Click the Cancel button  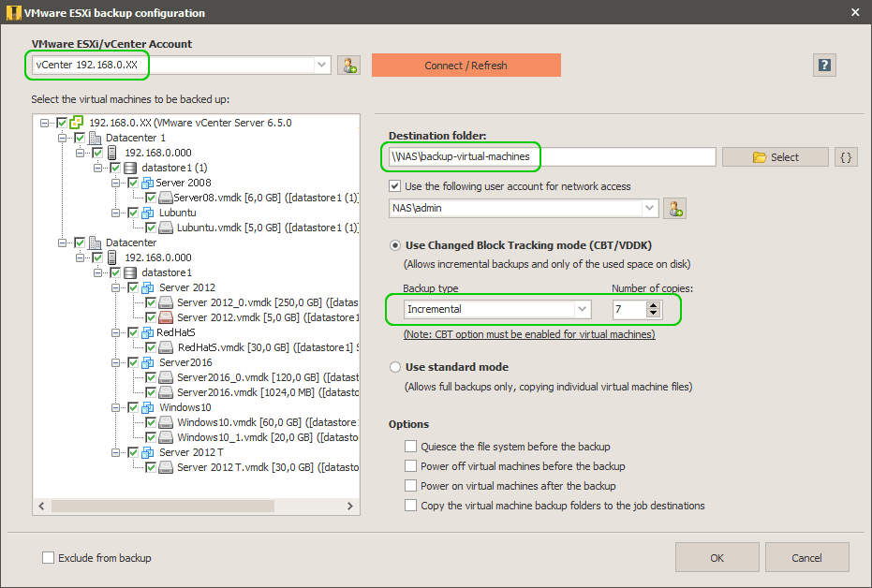806,557
